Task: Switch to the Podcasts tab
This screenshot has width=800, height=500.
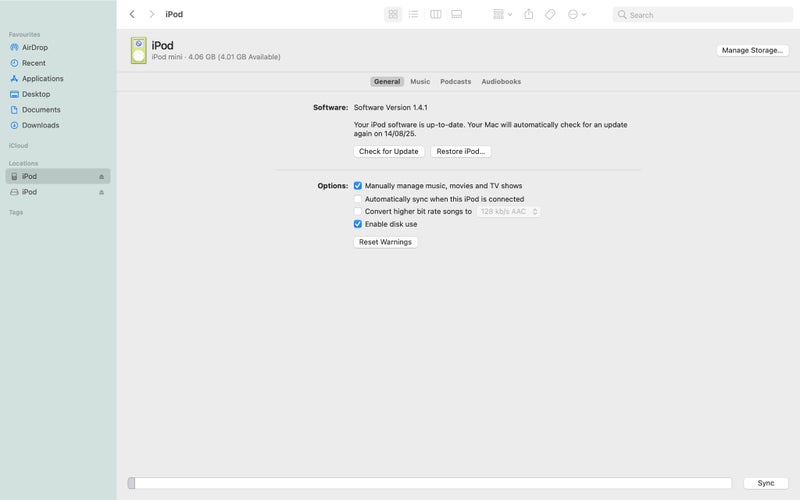Action: [456, 82]
